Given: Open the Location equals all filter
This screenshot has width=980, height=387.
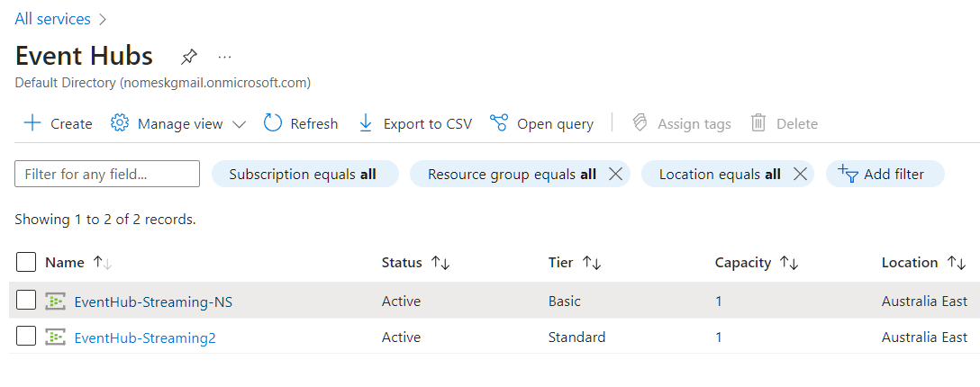Looking at the screenshot, I should click(720, 175).
